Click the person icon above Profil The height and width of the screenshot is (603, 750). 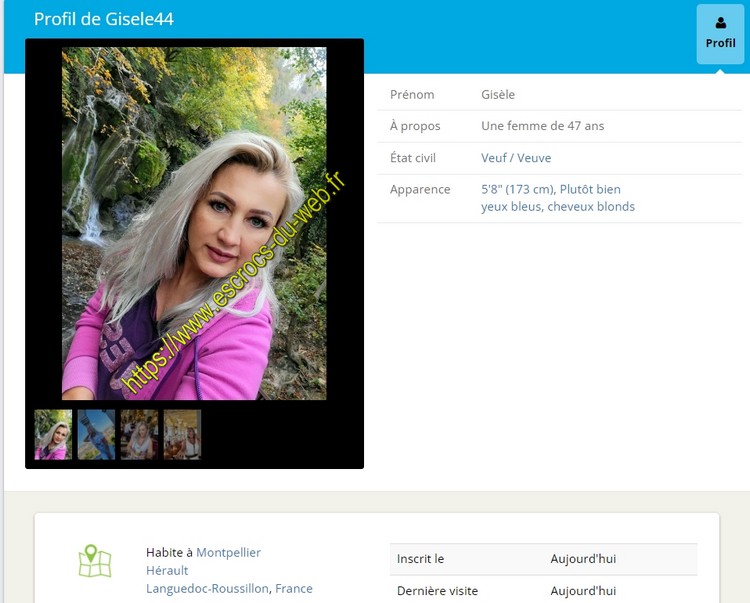coord(720,23)
